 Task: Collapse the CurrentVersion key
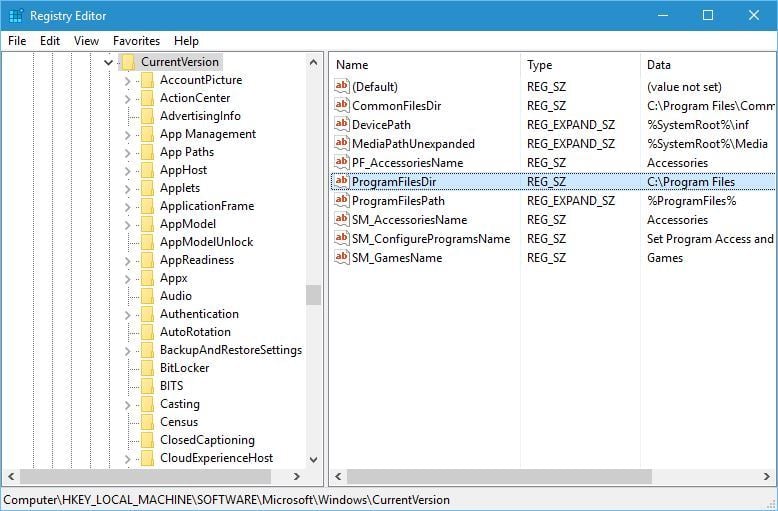109,62
